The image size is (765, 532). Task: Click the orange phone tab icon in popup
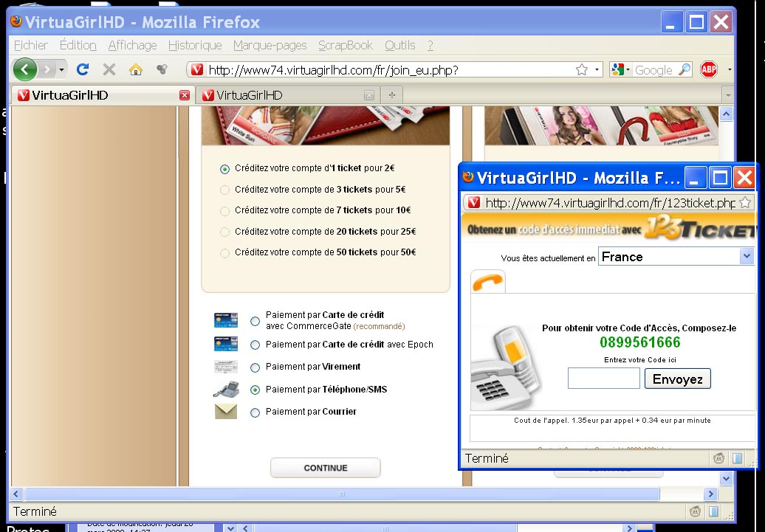coord(488,282)
